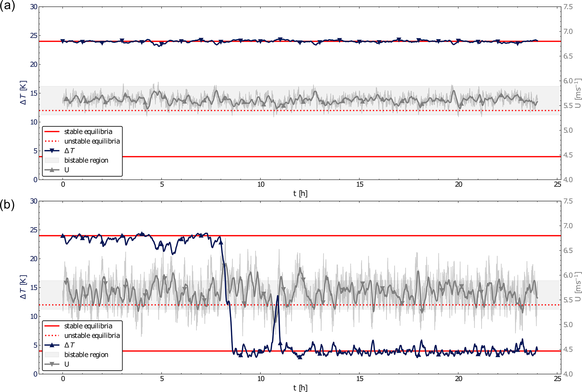Image resolution: width=582 pixels, height=392 pixels.
Task: Click 'bistable region' text in panel (b) legend
Action: (x=86, y=355)
